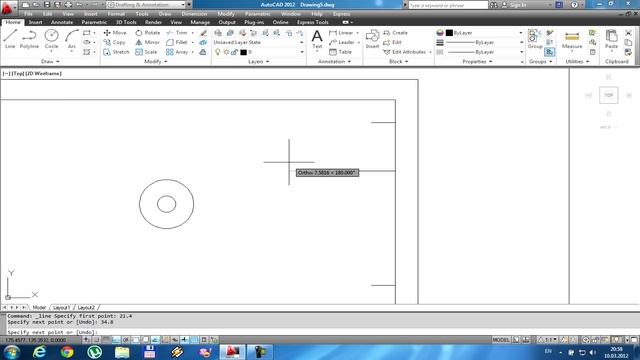Insert a Table annotation
Screen dimensions: 640x360
coord(340,52)
